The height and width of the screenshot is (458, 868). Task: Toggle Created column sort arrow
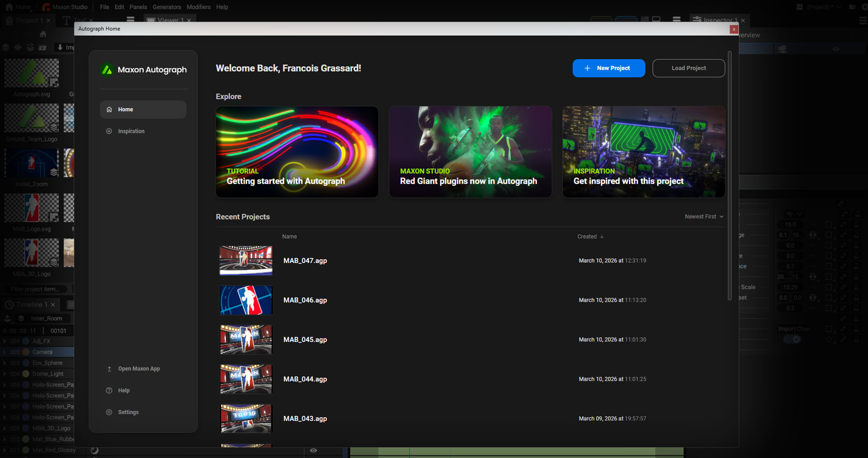602,236
